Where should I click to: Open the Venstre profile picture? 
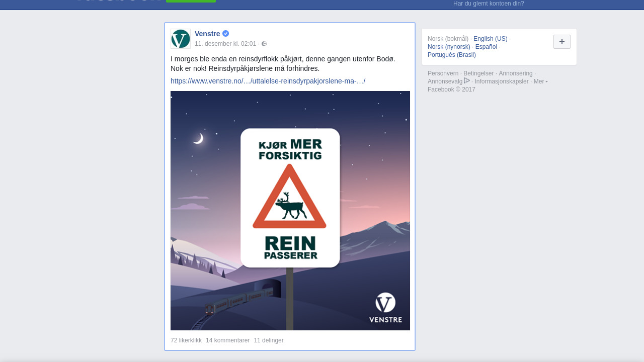click(181, 39)
